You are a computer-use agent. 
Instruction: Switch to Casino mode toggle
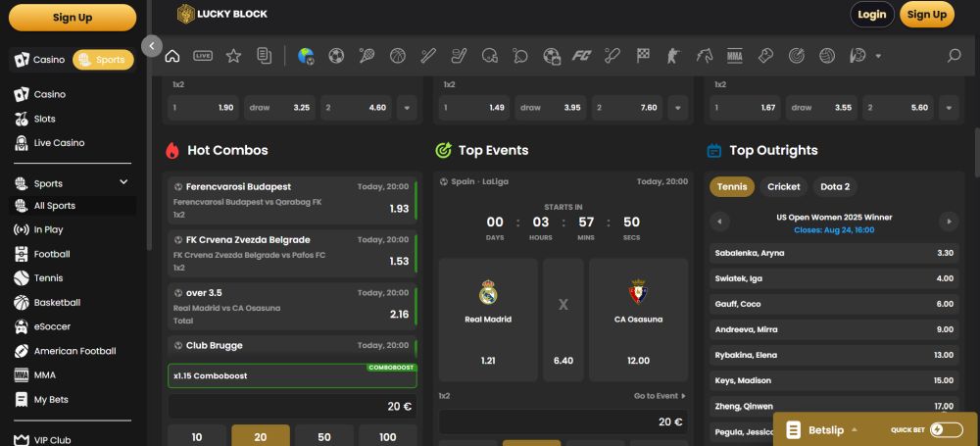coord(40,60)
